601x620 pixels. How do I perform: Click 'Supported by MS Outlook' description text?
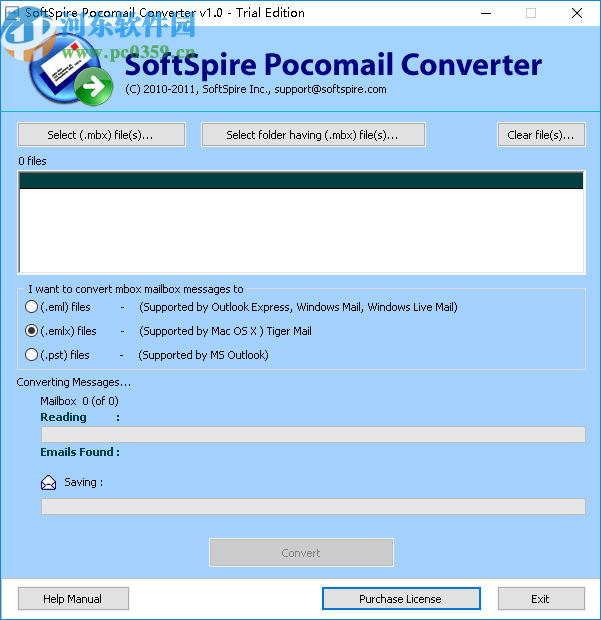pyautogui.click(x=203, y=355)
